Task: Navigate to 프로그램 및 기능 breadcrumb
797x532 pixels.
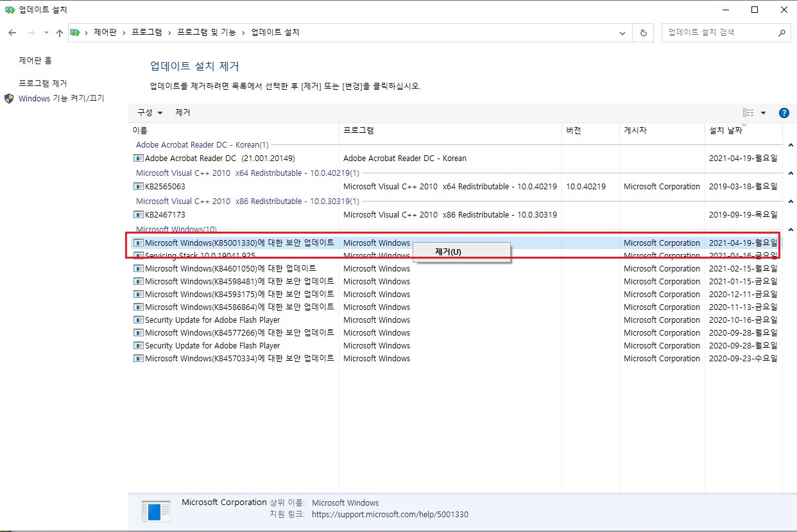Action: click(206, 32)
